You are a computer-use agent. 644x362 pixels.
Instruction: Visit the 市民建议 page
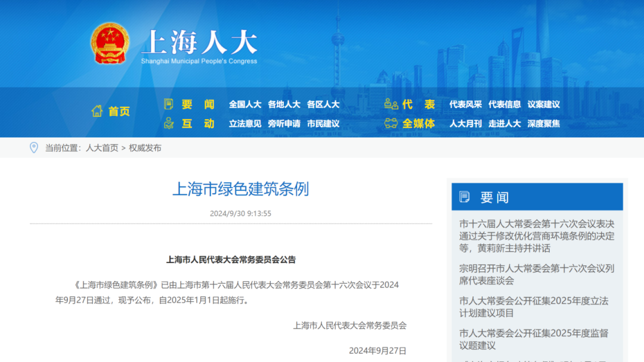click(324, 124)
